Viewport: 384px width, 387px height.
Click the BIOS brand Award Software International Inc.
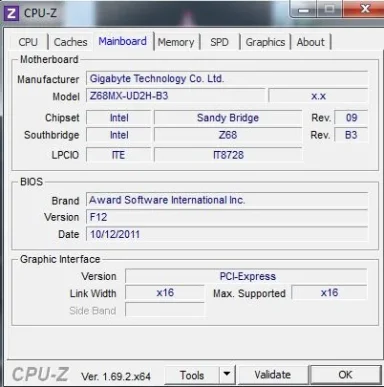[x=227, y=200]
